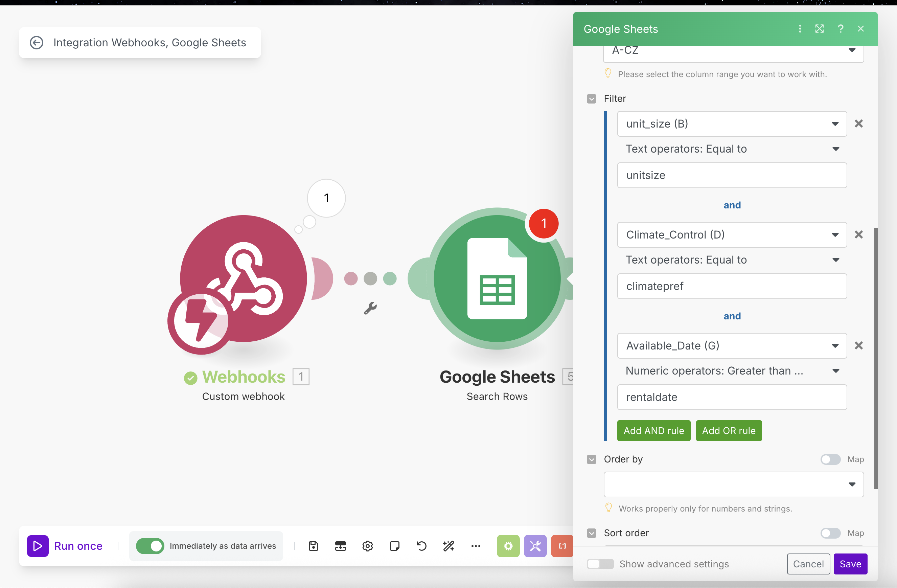Click the purple tools tile
Viewport: 897px width, 588px height.
(535, 546)
